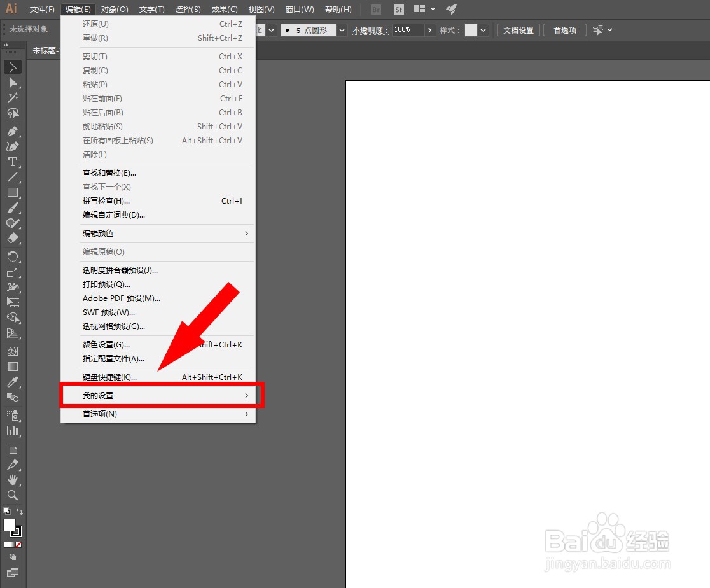Open the 5 点圆形 brush dropdown
The height and width of the screenshot is (588, 710).
coord(342,31)
